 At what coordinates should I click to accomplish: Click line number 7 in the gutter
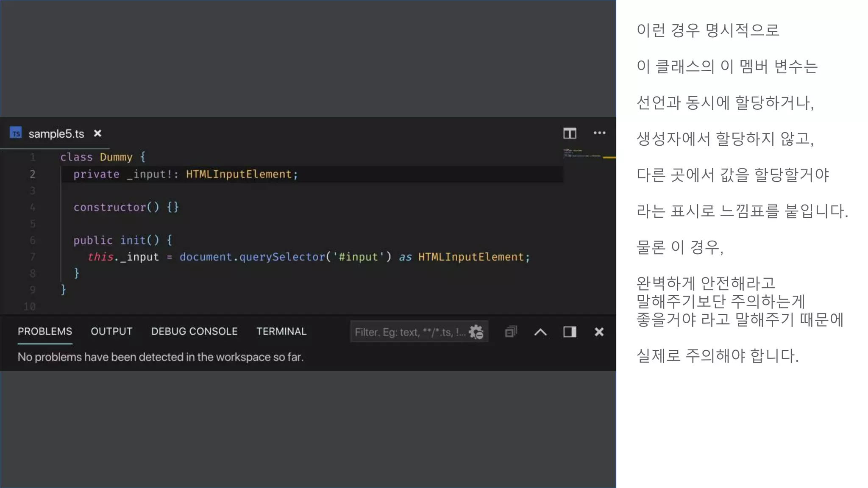(33, 257)
